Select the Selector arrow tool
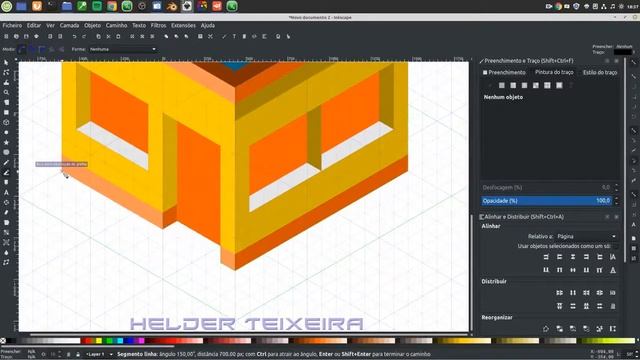Viewport: 640px width, 360px height. pos(6,62)
